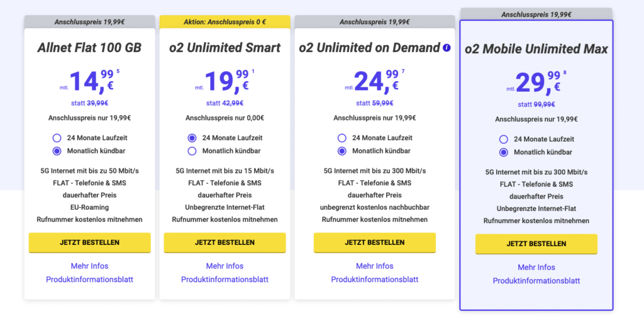Order the Allnet Flat 100 GB plan
644x326 pixels.
coord(89,242)
